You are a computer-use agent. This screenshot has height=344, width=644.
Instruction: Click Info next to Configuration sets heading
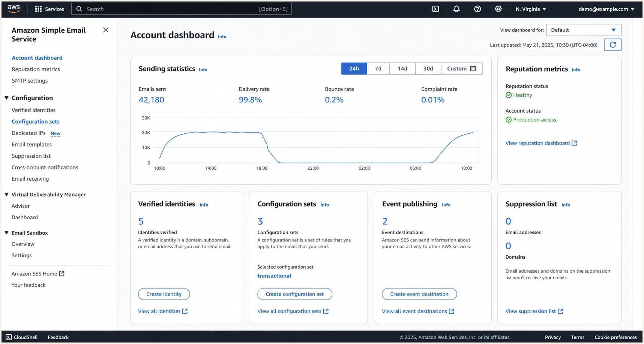324,205
